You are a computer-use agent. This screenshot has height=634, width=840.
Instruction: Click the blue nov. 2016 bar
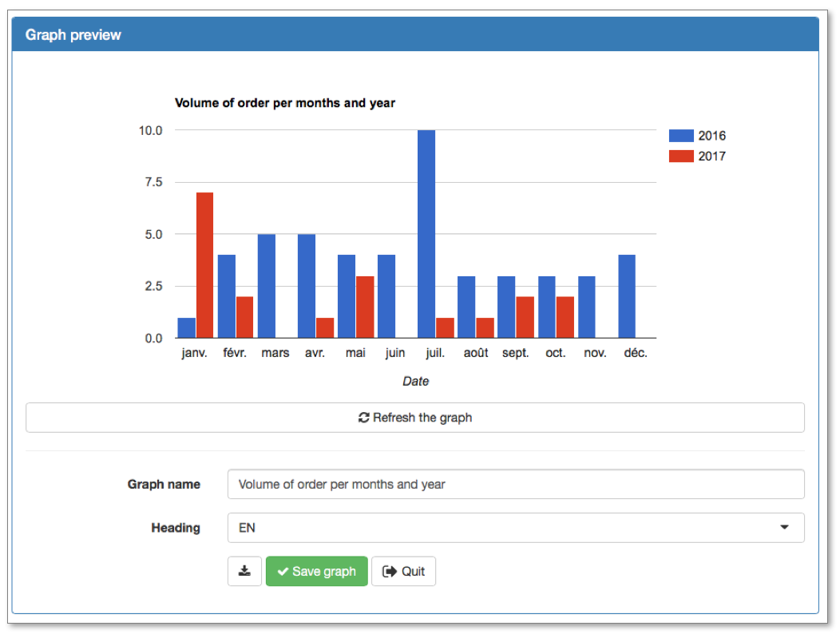coord(587,307)
